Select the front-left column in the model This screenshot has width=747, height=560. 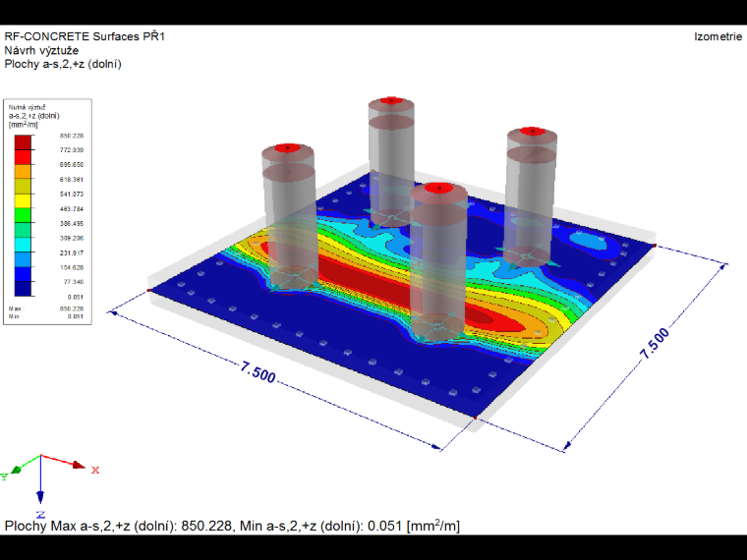tap(290, 217)
